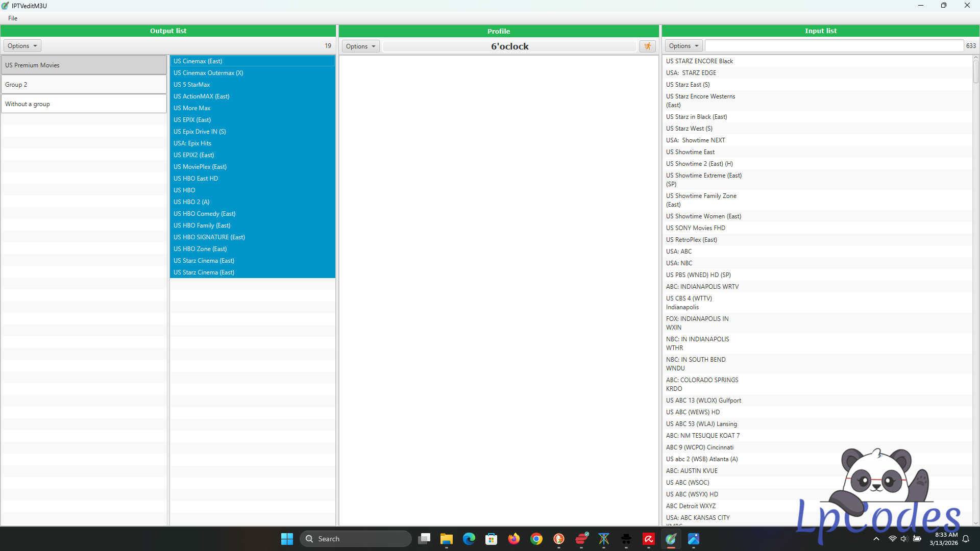Click the IPTVeditM3U taskbar icon
The height and width of the screenshot is (551, 980).
point(671,539)
